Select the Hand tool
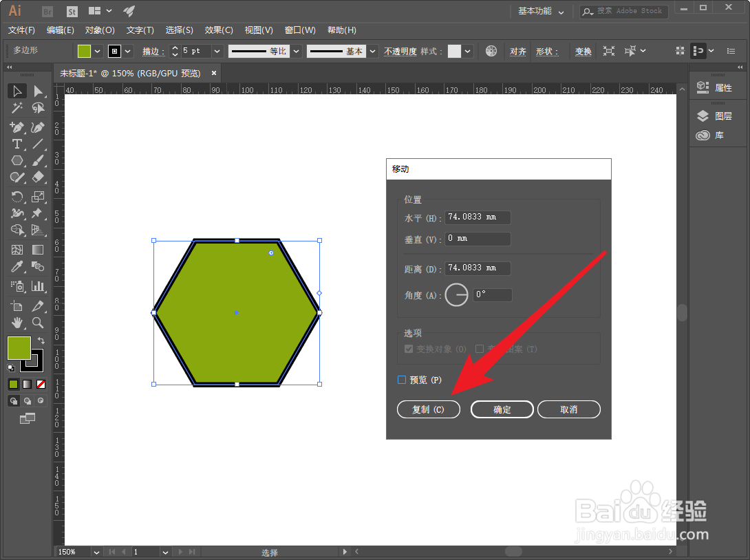This screenshot has width=750, height=560. point(17,323)
